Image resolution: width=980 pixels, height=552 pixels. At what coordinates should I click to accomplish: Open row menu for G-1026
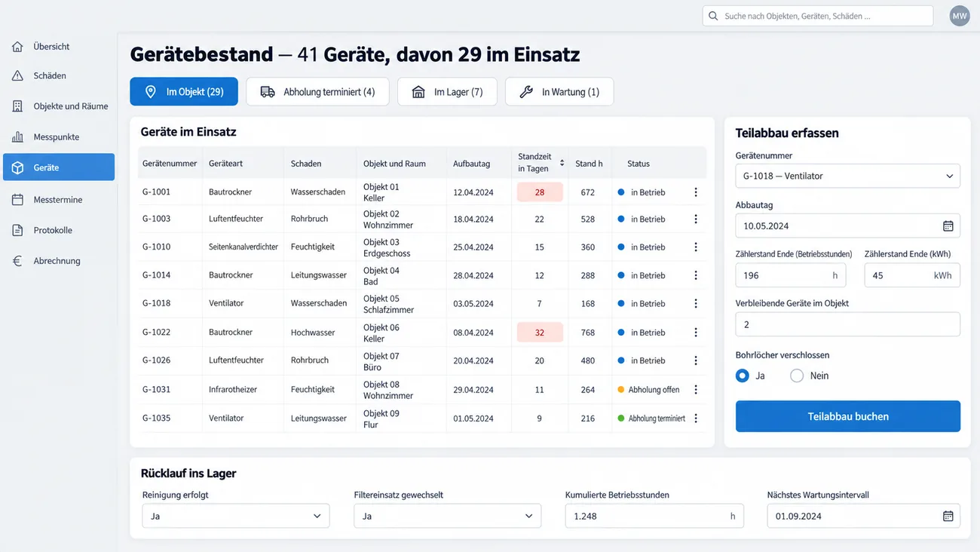point(696,360)
